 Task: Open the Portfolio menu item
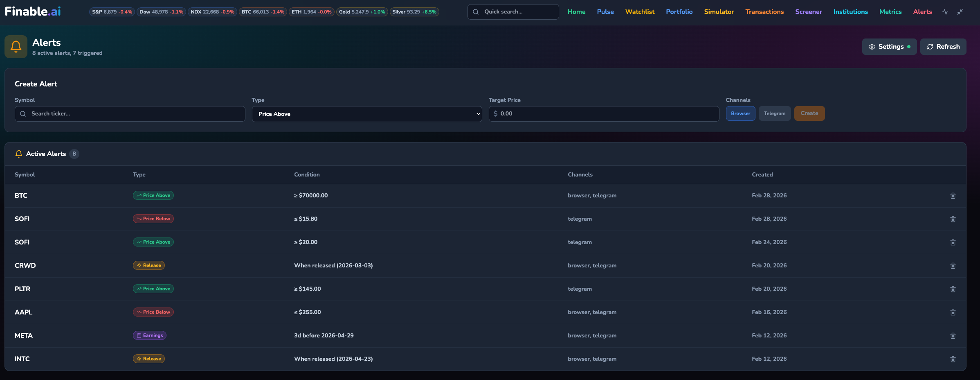[679, 11]
